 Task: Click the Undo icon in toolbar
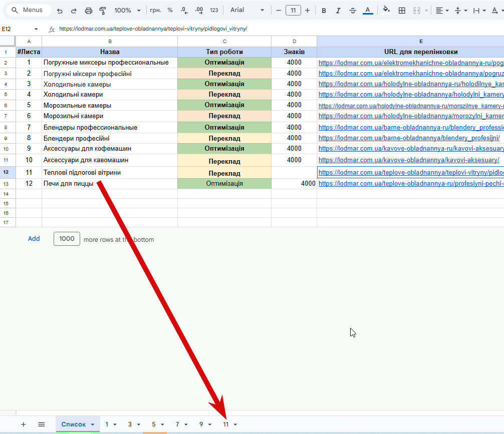pos(60,11)
